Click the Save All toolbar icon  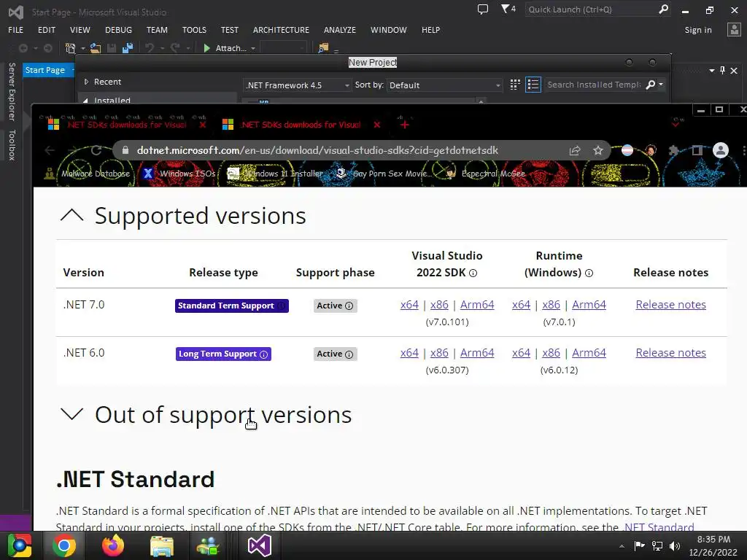pyautogui.click(x=127, y=48)
